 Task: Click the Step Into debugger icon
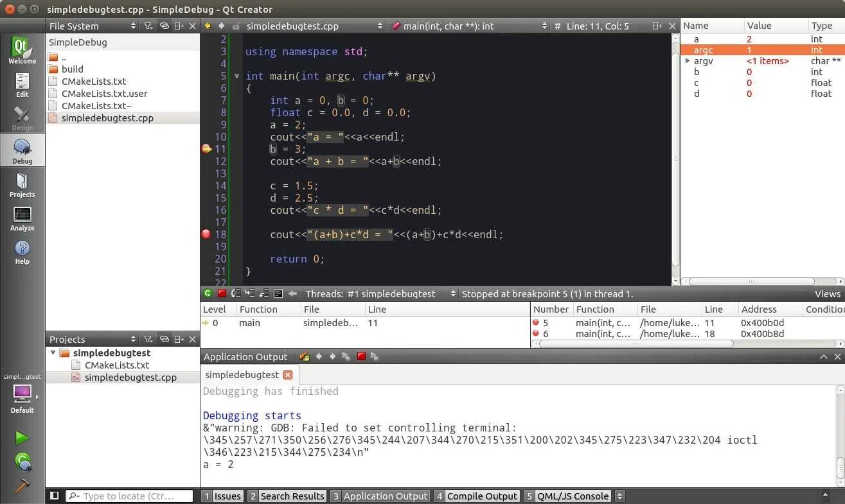(250, 293)
